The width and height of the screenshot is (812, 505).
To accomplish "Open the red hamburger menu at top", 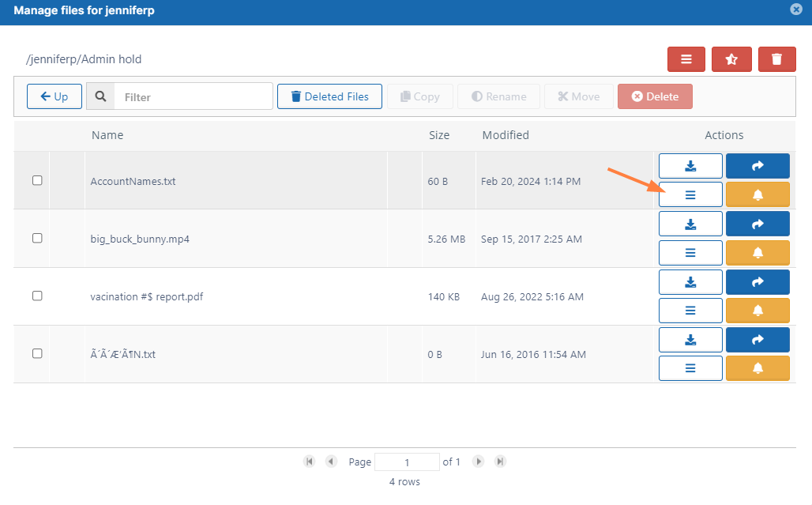I will point(686,59).
